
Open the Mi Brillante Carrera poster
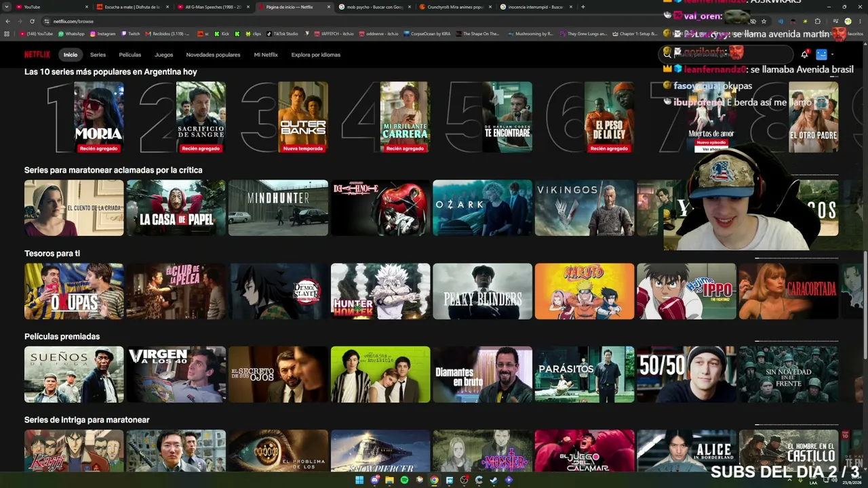click(405, 117)
